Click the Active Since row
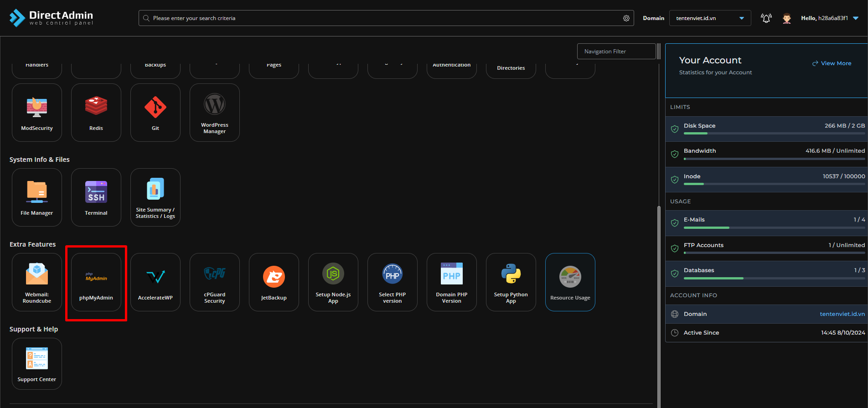This screenshot has width=868, height=408. click(766, 333)
